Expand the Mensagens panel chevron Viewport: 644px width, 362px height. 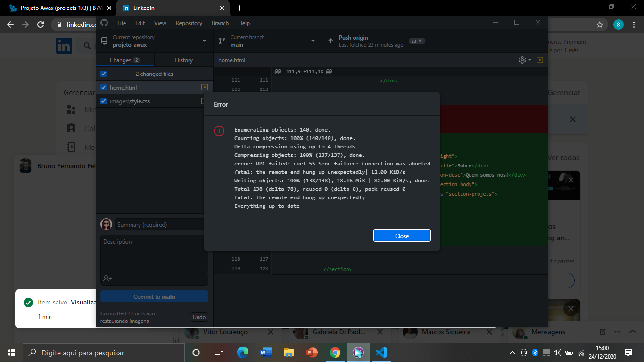(x=633, y=332)
